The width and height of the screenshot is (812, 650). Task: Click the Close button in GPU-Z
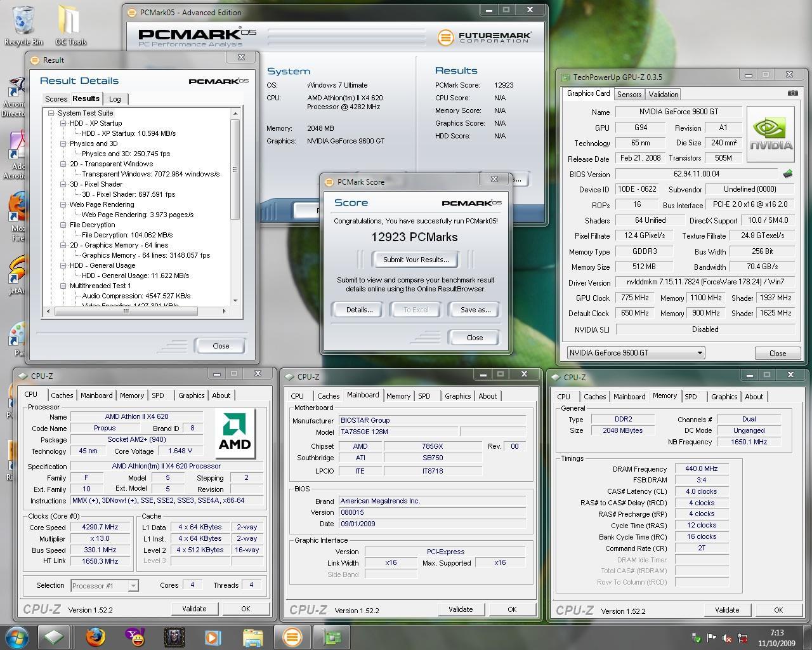tap(778, 354)
